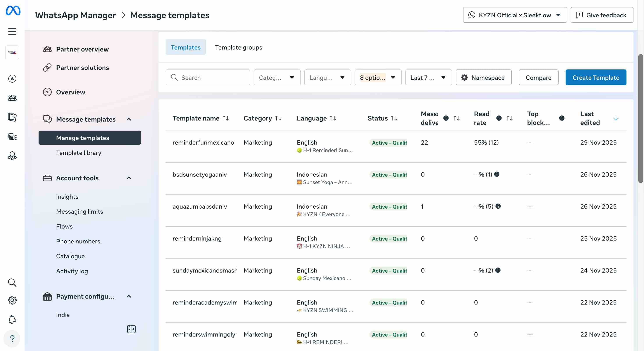Toggle sort on Status column
Image resolution: width=644 pixels, height=351 pixels.
pyautogui.click(x=394, y=118)
